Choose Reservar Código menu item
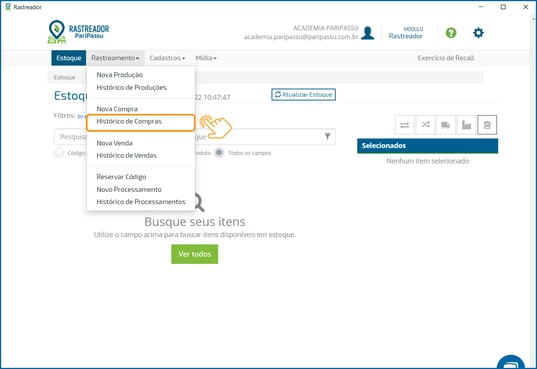The width and height of the screenshot is (537, 369). (x=121, y=177)
